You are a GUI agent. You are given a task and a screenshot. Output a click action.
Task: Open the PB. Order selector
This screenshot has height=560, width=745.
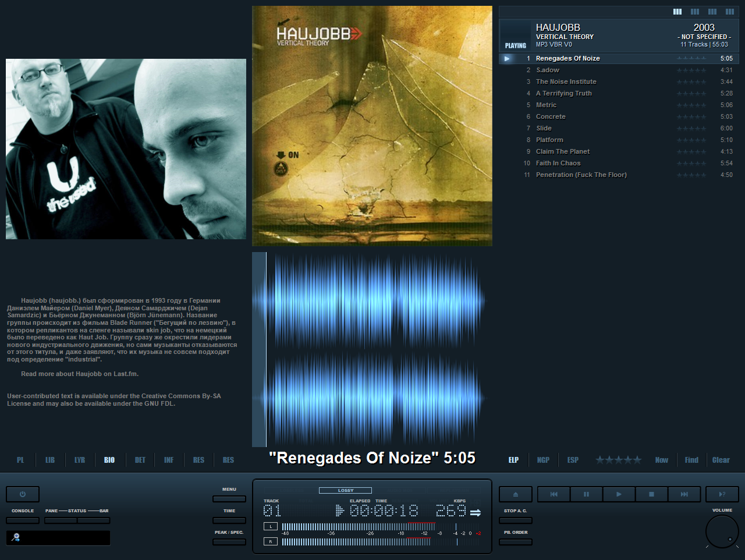[515, 542]
